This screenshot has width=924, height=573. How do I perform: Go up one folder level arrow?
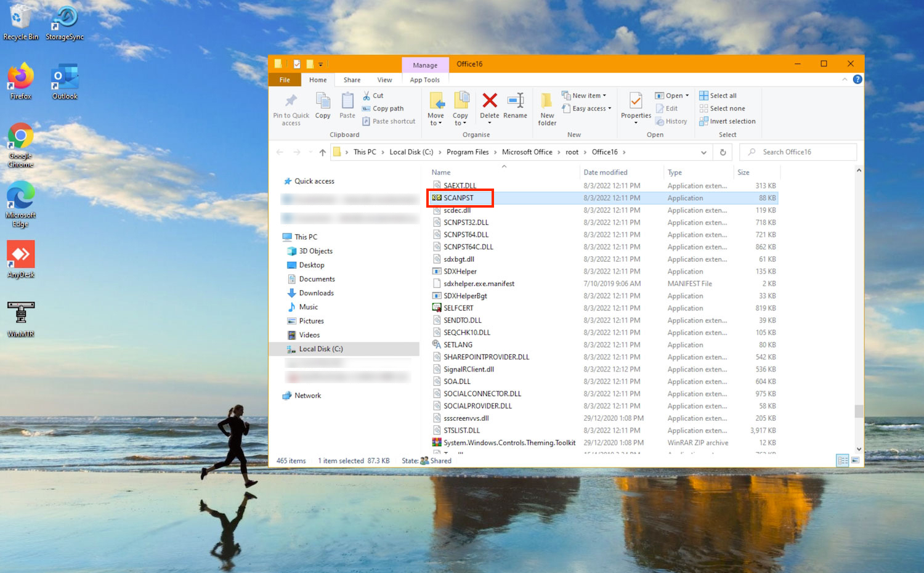pyautogui.click(x=322, y=152)
